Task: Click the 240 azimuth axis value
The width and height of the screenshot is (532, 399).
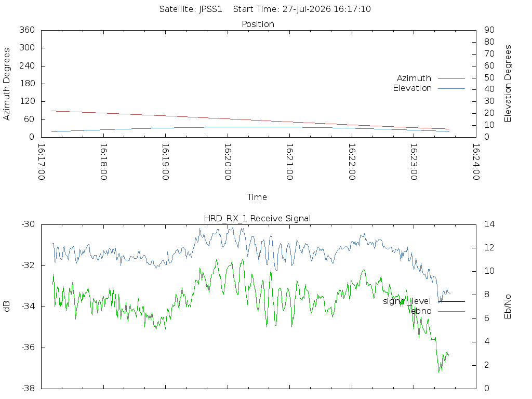Action: pos(27,65)
